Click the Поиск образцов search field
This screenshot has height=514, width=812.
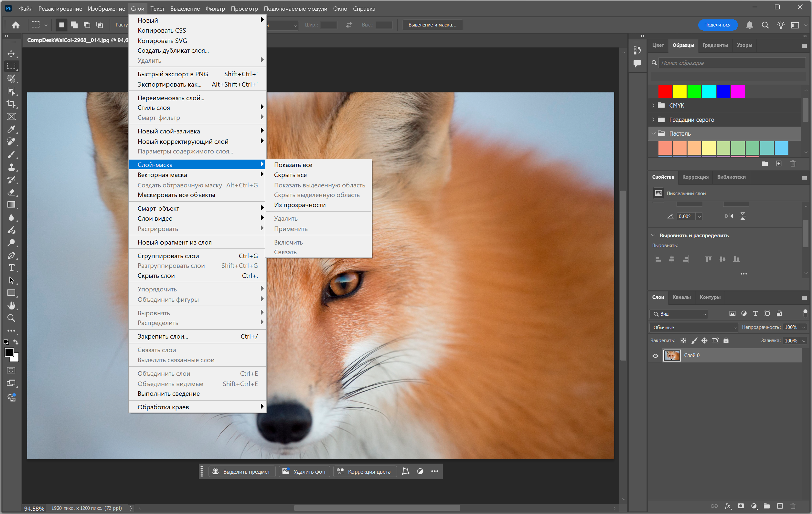point(732,63)
